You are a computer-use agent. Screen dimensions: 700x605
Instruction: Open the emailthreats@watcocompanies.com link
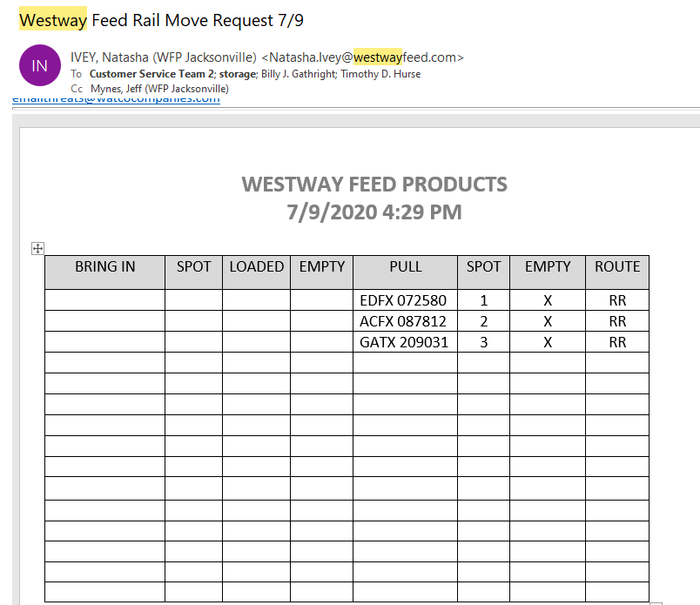click(x=116, y=99)
